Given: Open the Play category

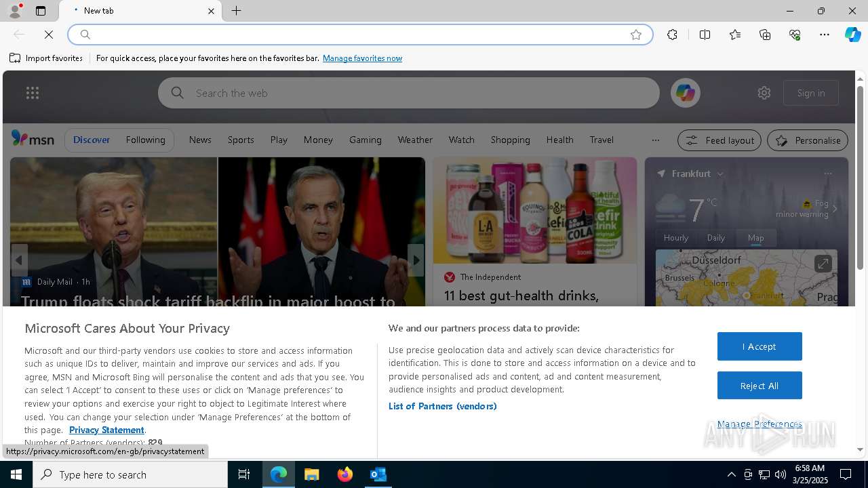Looking at the screenshot, I should (x=279, y=140).
